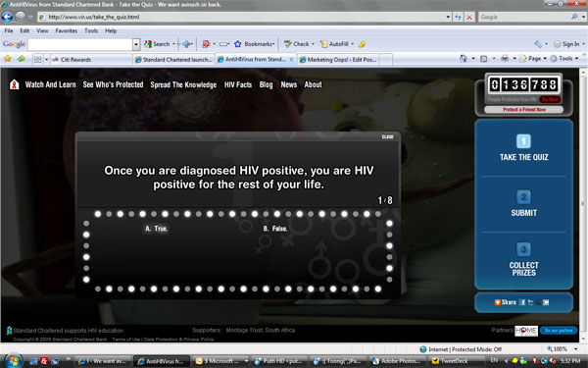Open the search provider dropdown arrow
Image resolution: width=588 pixels, height=368 pixels.
pyautogui.click(x=583, y=17)
